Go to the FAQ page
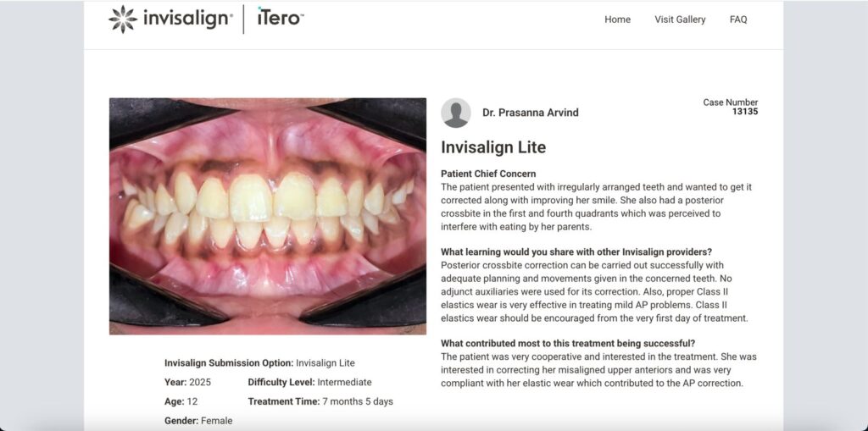The width and height of the screenshot is (868, 431). coord(738,19)
